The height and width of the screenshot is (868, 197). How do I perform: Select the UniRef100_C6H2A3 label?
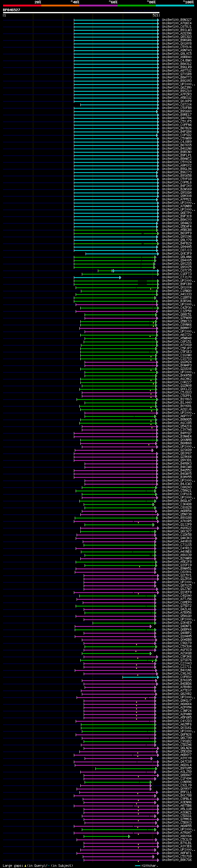177,487
